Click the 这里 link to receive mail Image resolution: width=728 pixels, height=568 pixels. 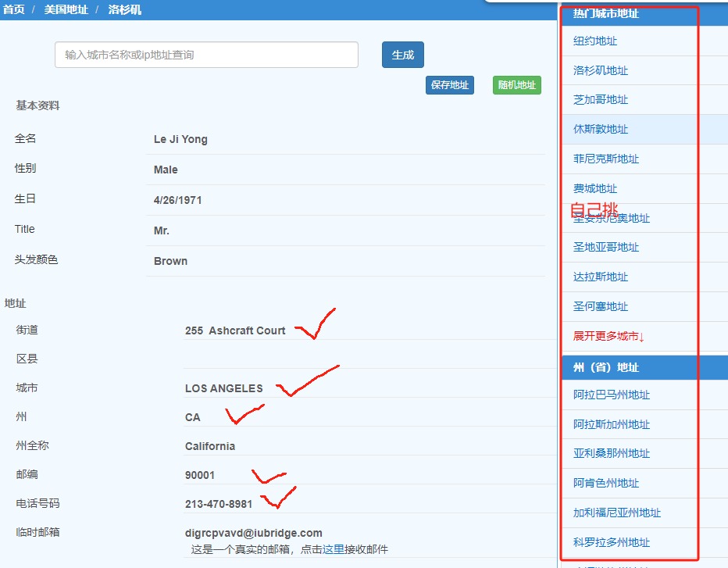tap(334, 549)
